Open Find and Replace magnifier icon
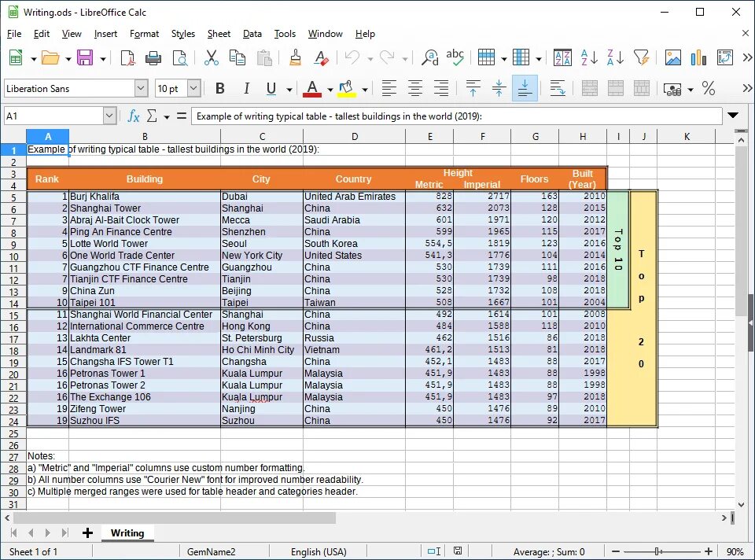This screenshot has width=755, height=560. point(429,58)
